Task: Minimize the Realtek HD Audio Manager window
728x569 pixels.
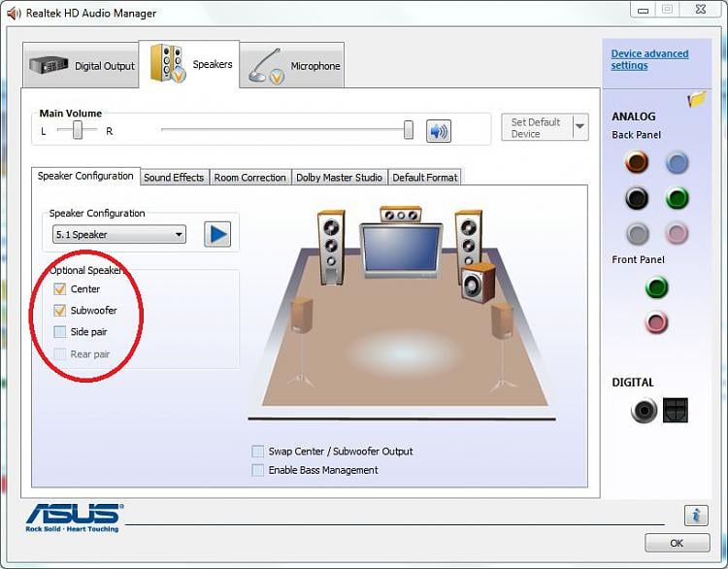Action: 643,11
